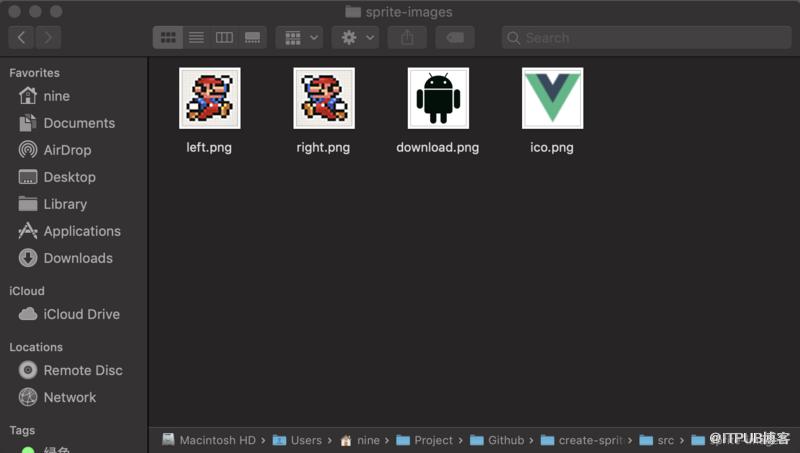This screenshot has height=453, width=800.
Task: Select the ico.png Vue logo thumbnail
Action: tap(553, 98)
